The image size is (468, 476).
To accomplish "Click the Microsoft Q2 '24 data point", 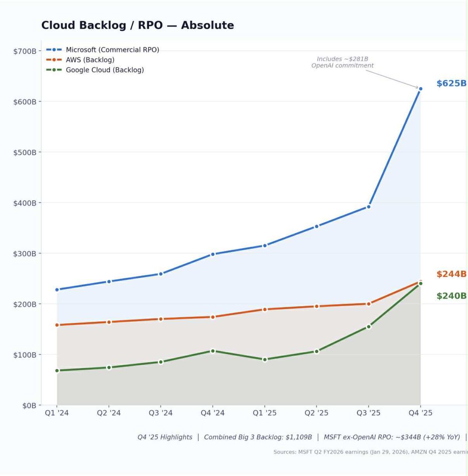I will (109, 282).
